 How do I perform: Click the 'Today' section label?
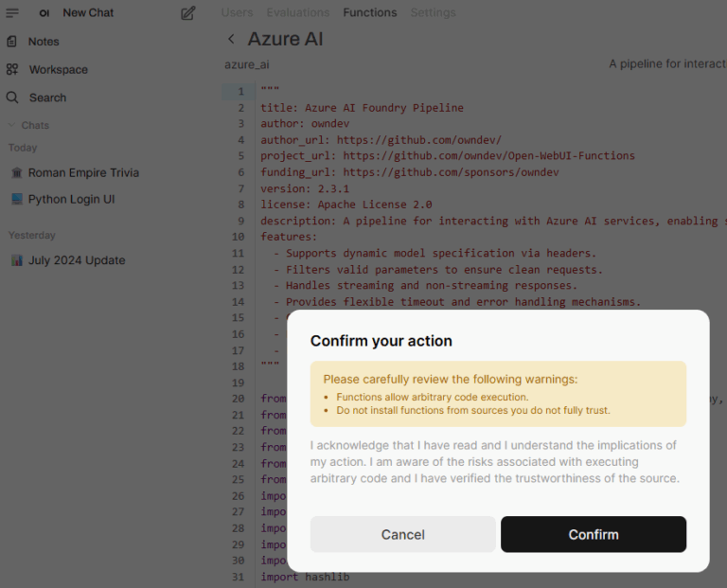point(23,148)
